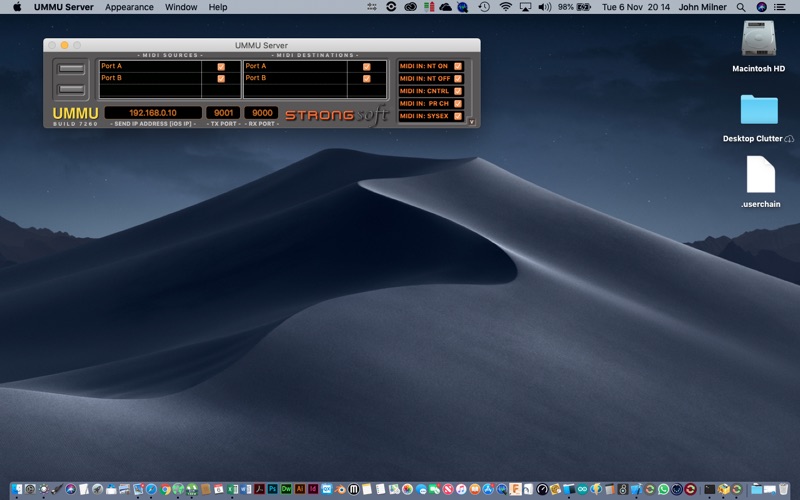Open Microsoft Excel from Dock
The width and height of the screenshot is (800, 500).
tap(232, 489)
